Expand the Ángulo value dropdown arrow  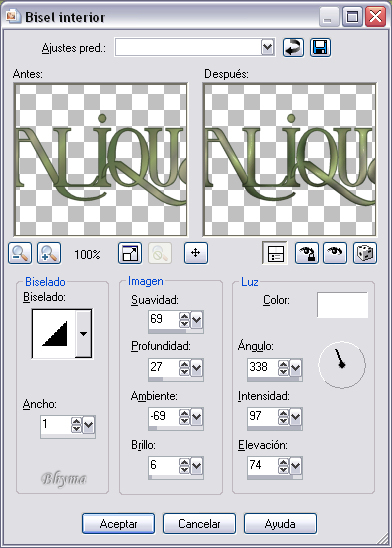(296, 368)
